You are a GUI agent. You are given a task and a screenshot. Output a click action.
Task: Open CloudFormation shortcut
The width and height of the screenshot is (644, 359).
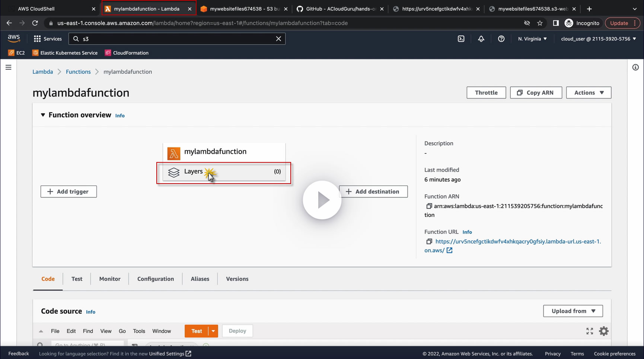[x=127, y=53]
